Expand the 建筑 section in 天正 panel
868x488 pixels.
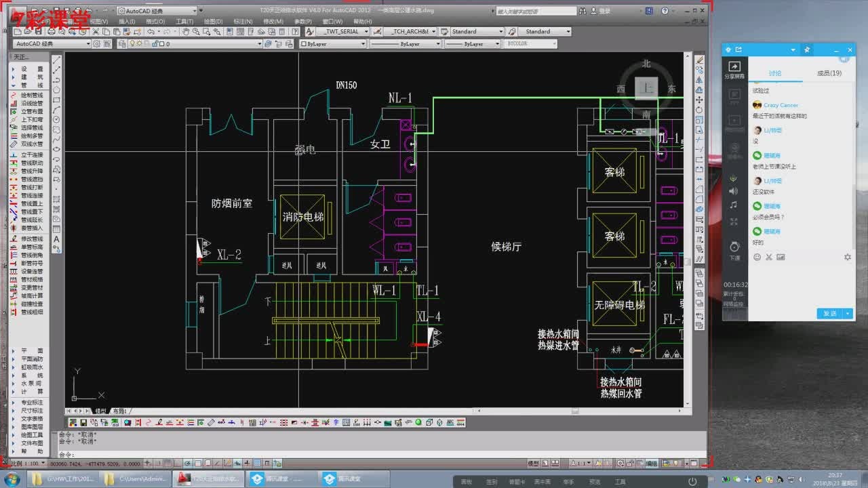[27, 77]
